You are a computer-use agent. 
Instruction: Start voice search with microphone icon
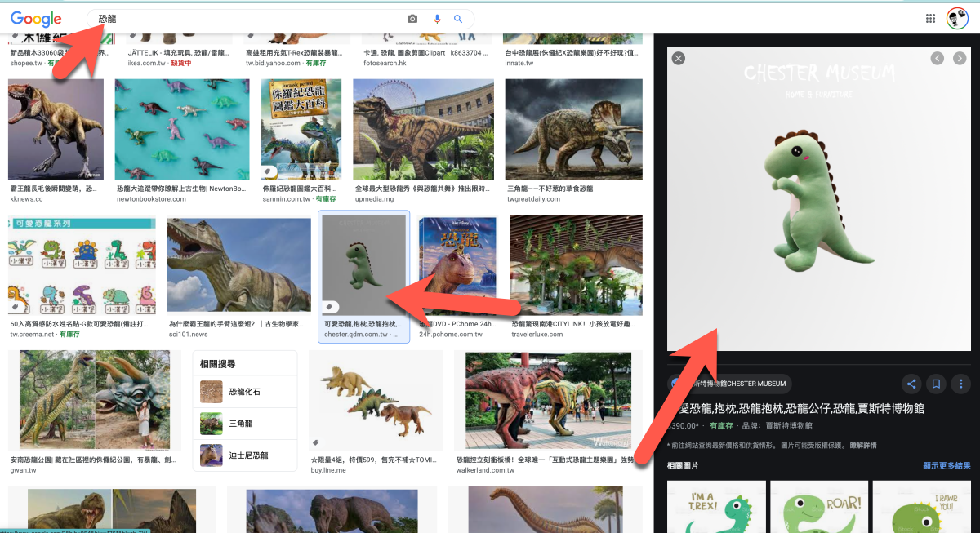(437, 19)
